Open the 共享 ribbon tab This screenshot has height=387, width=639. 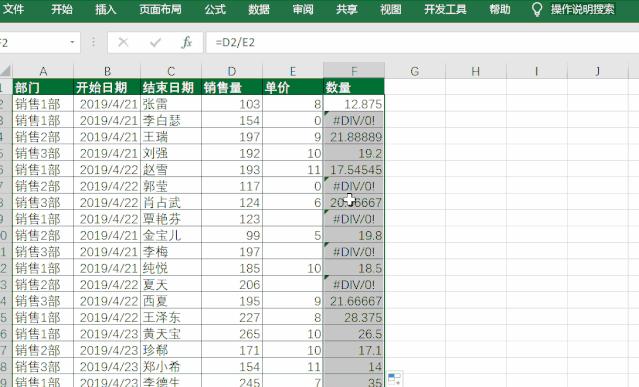(347, 9)
